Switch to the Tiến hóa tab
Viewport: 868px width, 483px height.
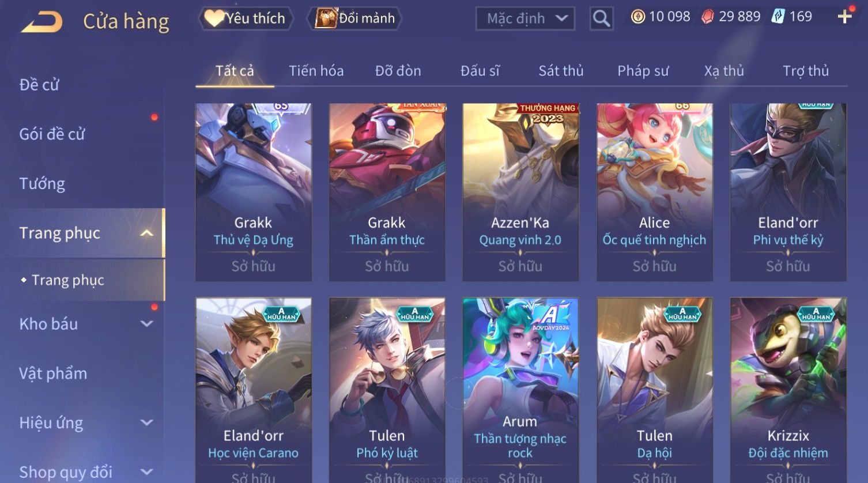316,71
